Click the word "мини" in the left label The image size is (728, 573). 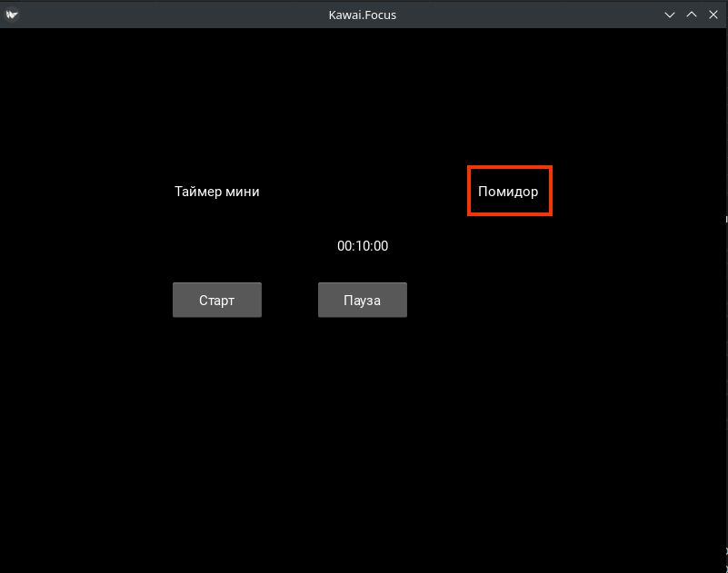tap(243, 192)
